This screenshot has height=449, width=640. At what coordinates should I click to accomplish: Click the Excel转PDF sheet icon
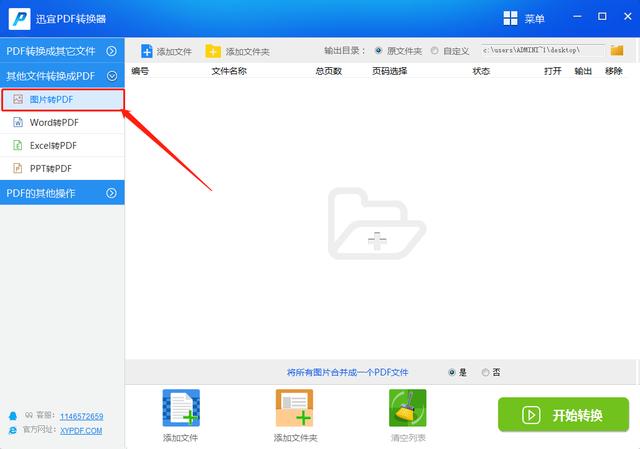18,145
